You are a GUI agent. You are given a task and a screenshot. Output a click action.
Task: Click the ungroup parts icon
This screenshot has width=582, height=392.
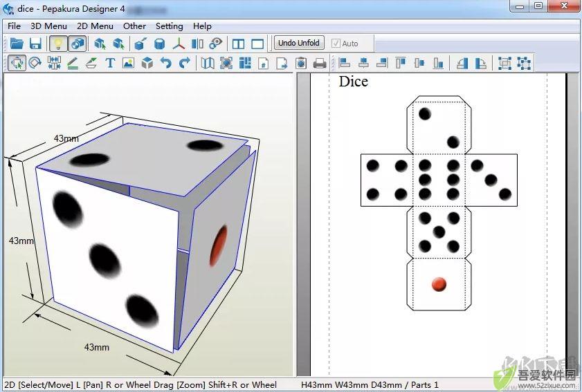point(524,63)
